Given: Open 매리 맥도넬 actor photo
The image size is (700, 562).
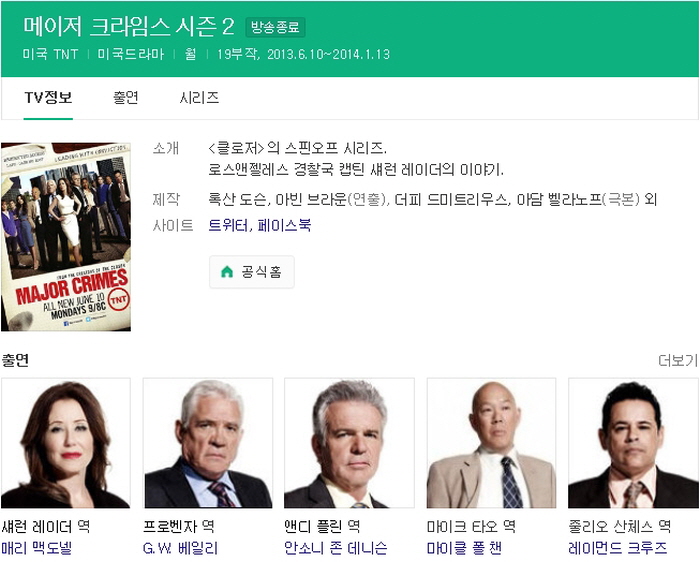Looking at the screenshot, I should click(66, 443).
